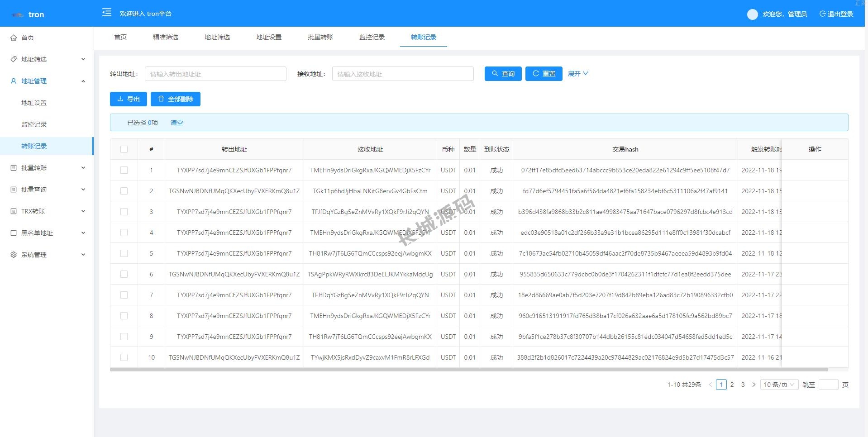Check the checkbox for row 10
Screen dimensions: 868x437
pyautogui.click(x=124, y=357)
